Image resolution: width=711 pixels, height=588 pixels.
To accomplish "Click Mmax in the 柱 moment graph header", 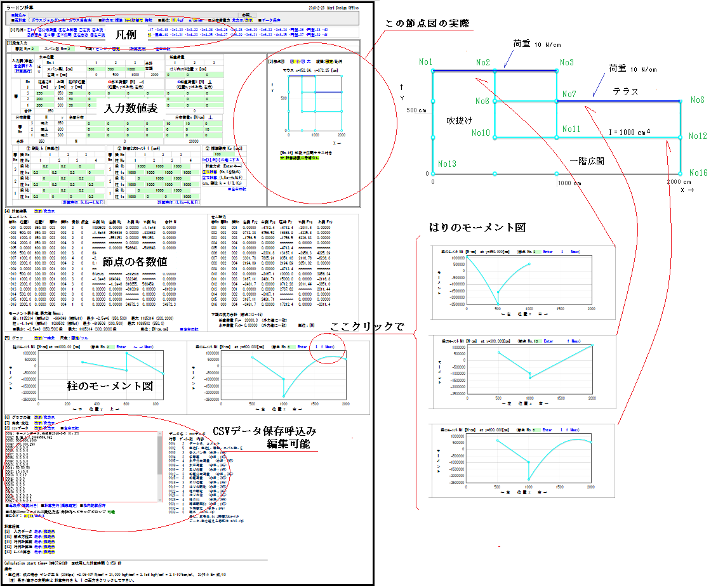I will 149,347.
